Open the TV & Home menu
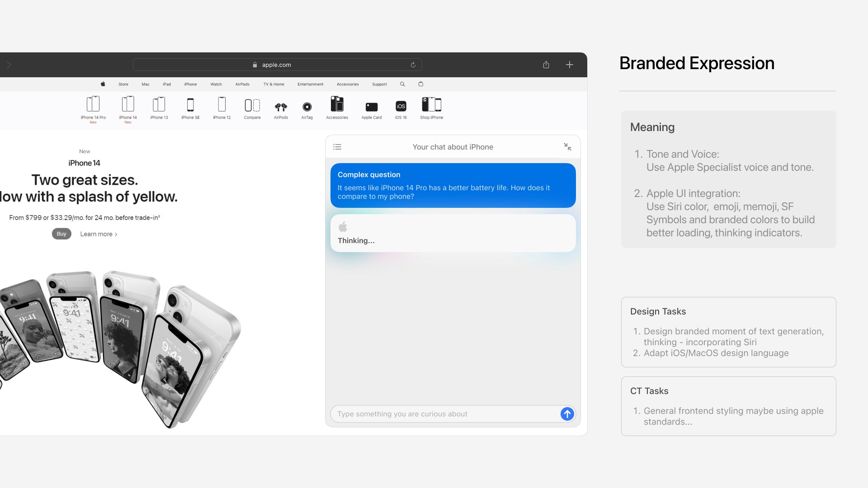Image resolution: width=868 pixels, height=488 pixels. pos(274,84)
